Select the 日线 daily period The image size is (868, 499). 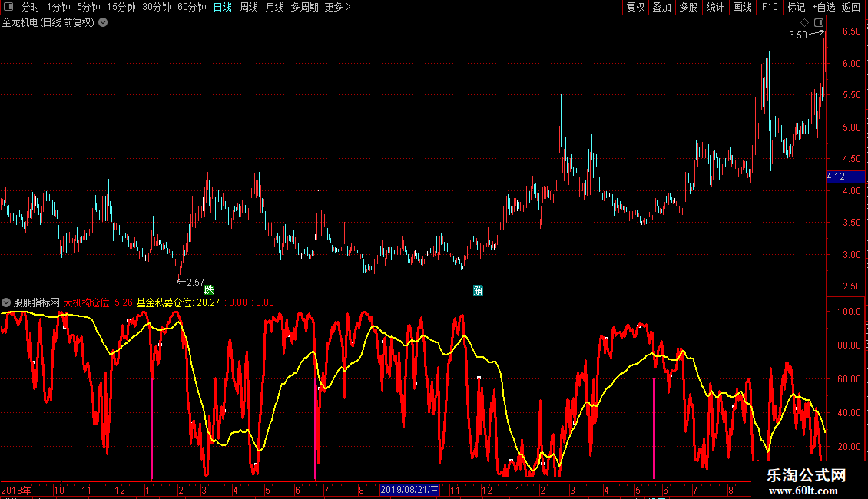(x=223, y=7)
